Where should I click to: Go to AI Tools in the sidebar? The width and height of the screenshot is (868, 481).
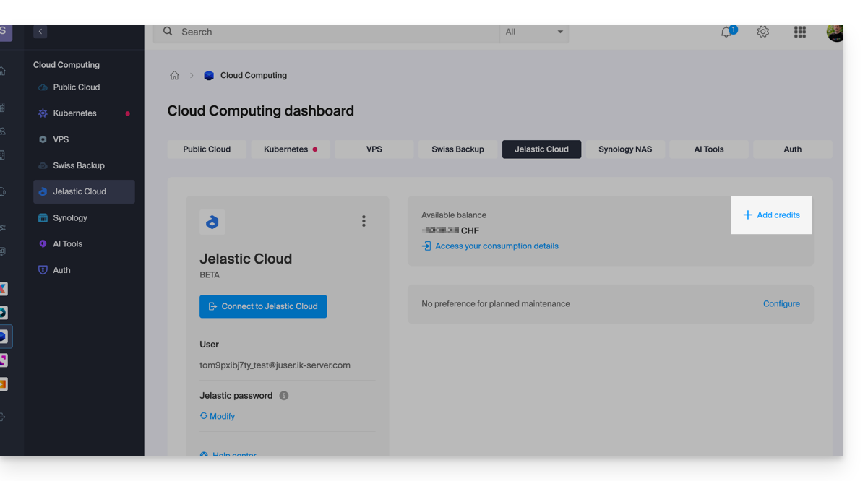click(x=84, y=244)
